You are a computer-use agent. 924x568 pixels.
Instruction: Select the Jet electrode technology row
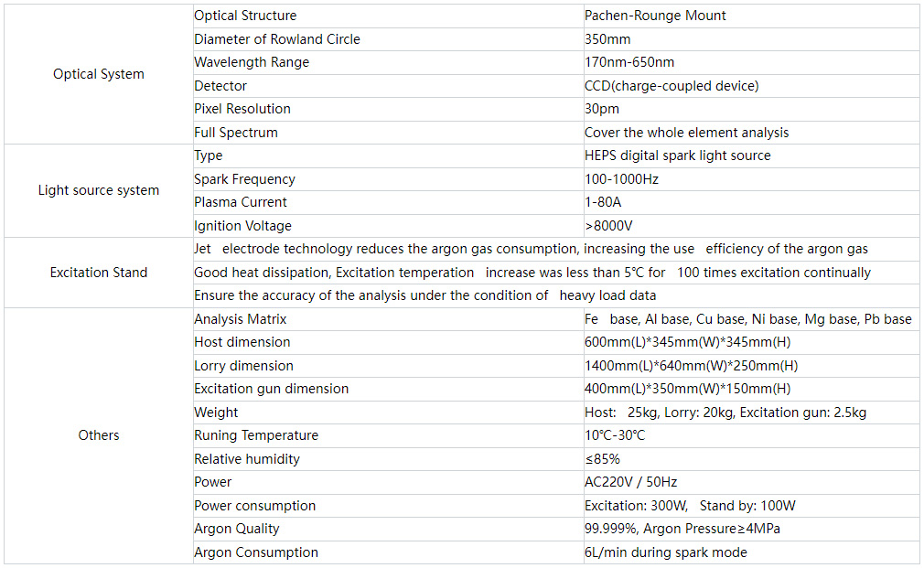[556, 249]
